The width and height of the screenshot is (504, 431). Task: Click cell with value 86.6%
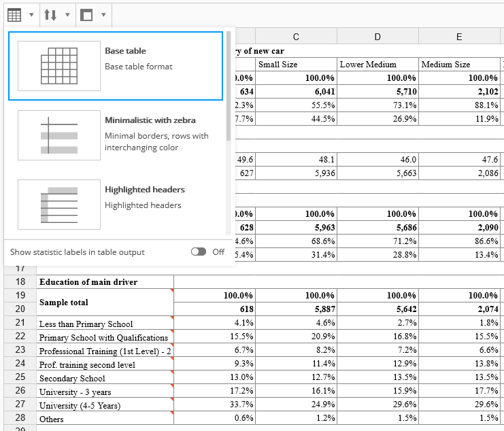[x=459, y=241]
